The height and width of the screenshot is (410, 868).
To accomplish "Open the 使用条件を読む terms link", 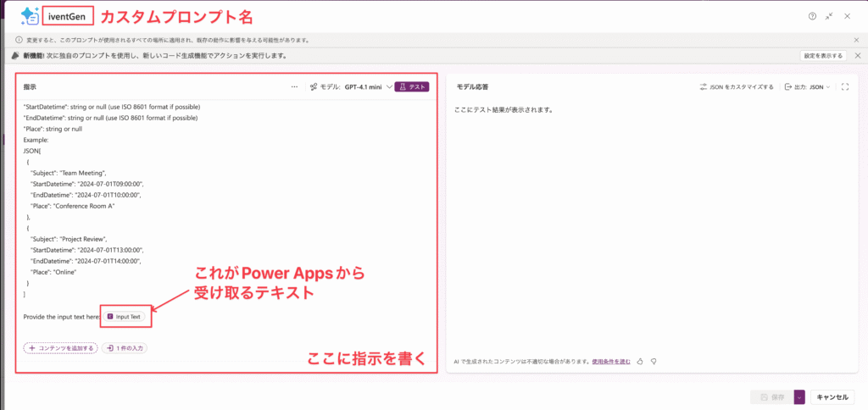I will point(612,361).
